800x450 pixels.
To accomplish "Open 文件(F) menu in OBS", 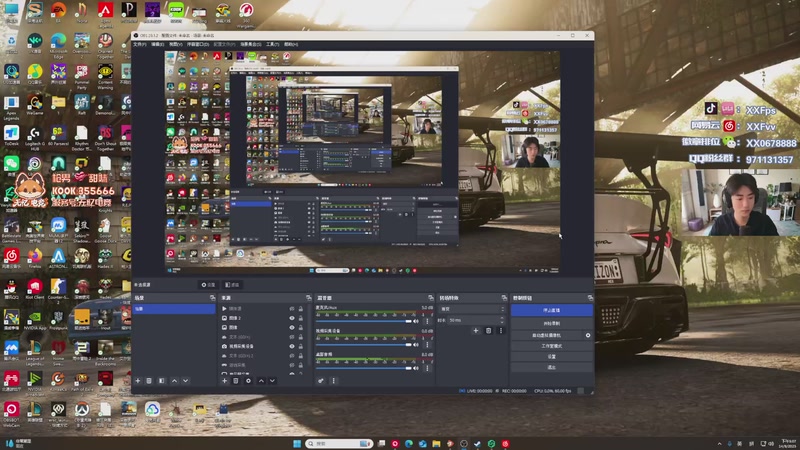I will 140,44.
